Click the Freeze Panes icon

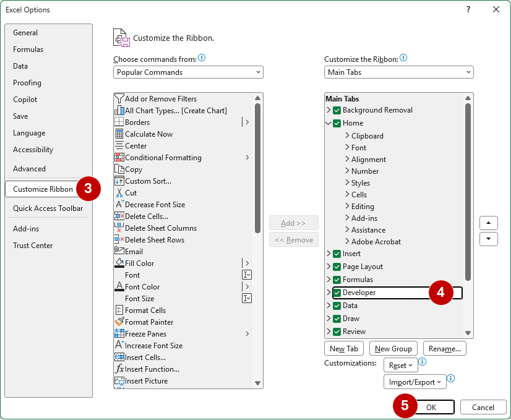pos(119,333)
